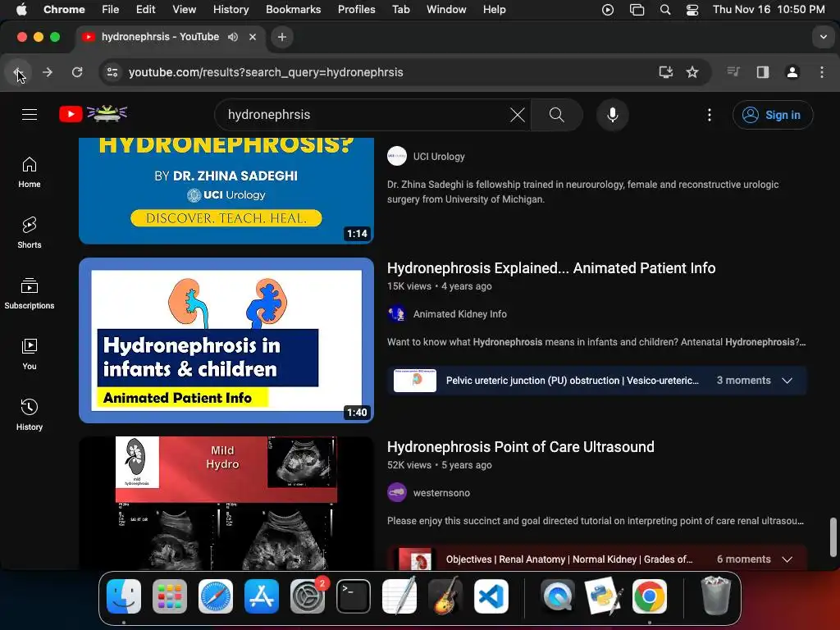Go forward with browser forward arrow
Image resolution: width=840 pixels, height=630 pixels.
click(48, 72)
